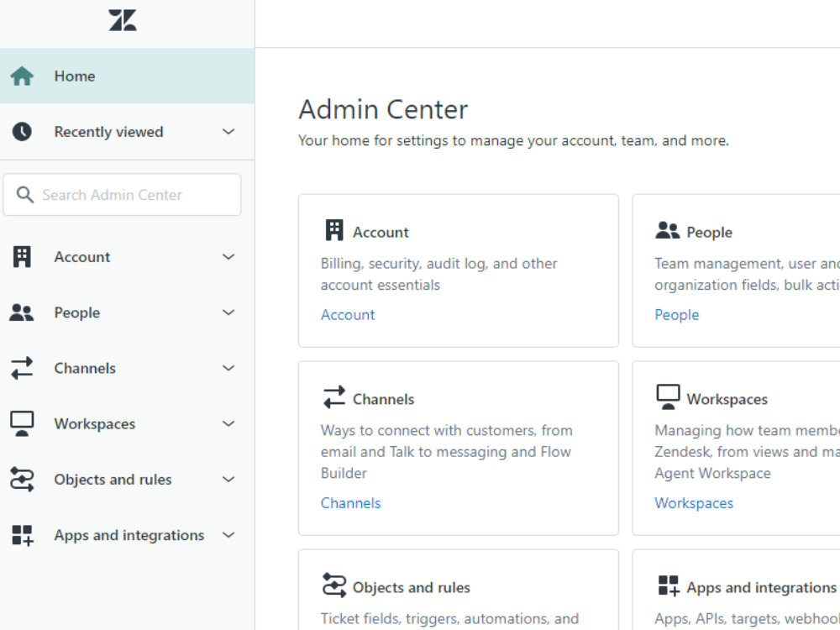
Task: Click the Channels arrows icon in the sidebar
Action: pyautogui.click(x=21, y=368)
